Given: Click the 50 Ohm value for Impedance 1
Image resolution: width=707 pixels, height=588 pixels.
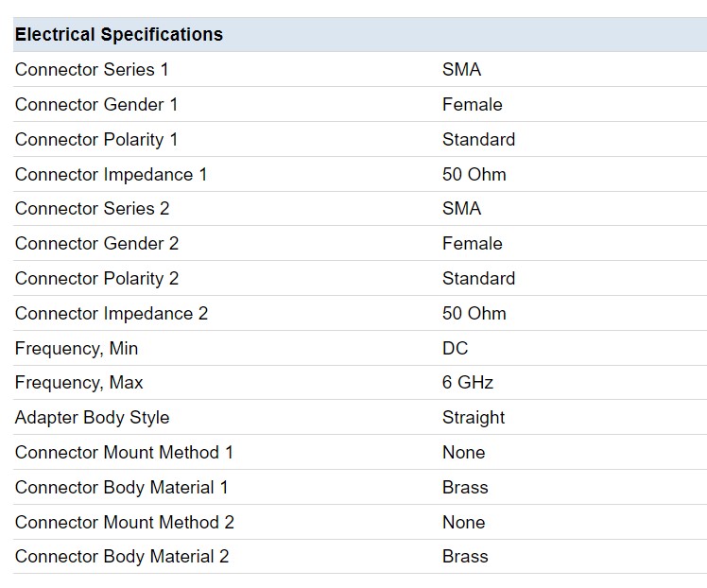Looking at the screenshot, I should pyautogui.click(x=474, y=175).
